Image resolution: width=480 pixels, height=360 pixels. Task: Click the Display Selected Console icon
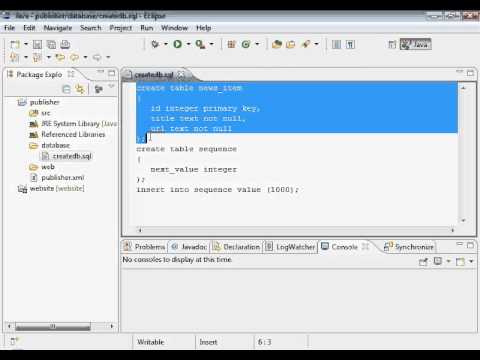click(x=438, y=262)
